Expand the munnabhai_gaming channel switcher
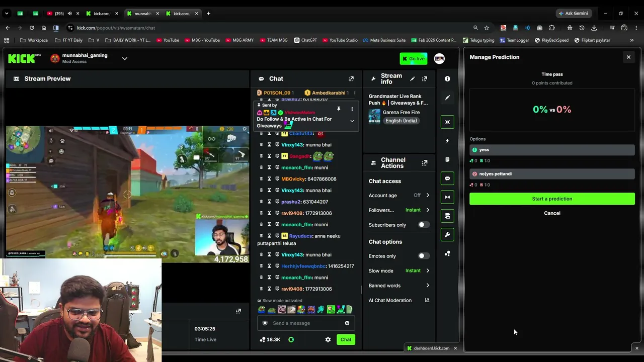644x362 pixels. [125, 59]
